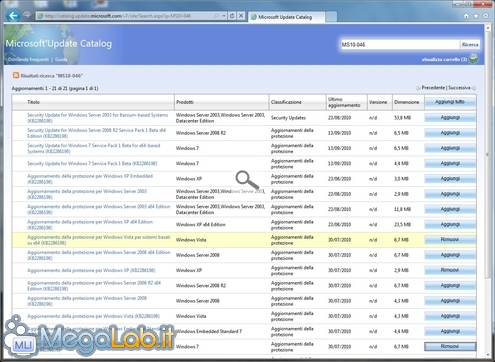The height and width of the screenshot is (362, 495).
Task: Open the Windows Server 2008 R2 x64 Edition title link
Action: (94, 286)
